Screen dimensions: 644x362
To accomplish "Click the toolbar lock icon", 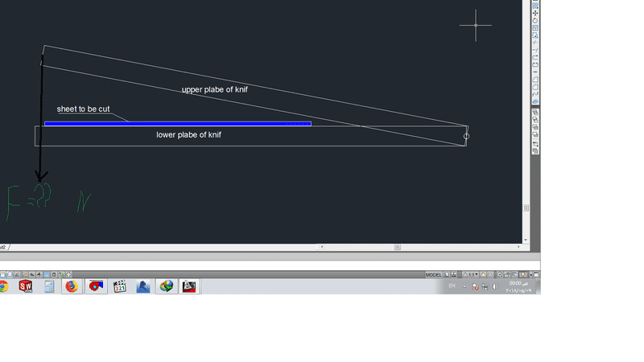I will point(507,274).
